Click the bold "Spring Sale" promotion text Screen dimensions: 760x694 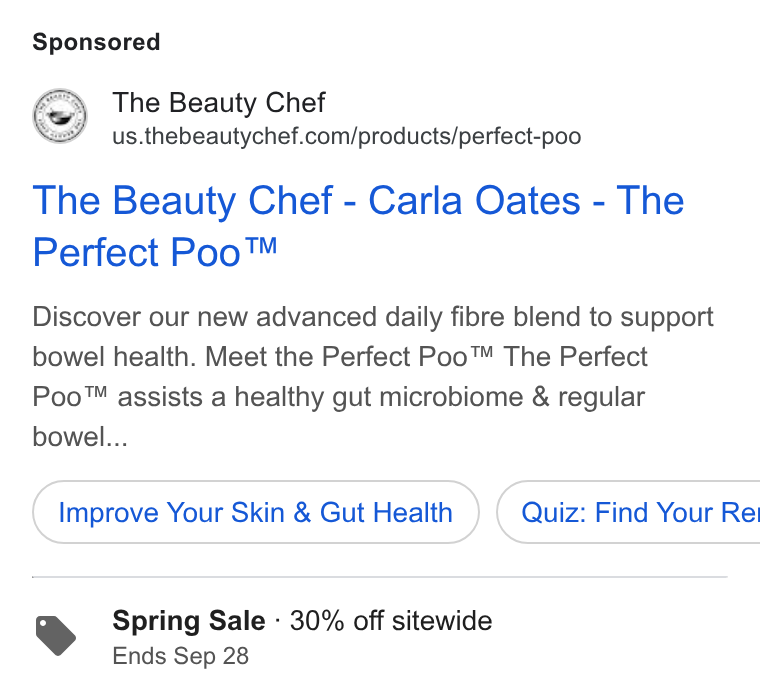189,621
